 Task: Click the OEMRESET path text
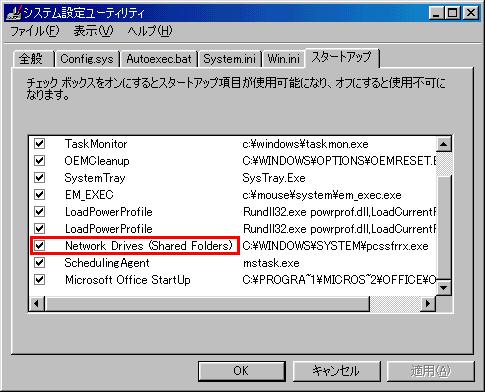click(x=339, y=161)
